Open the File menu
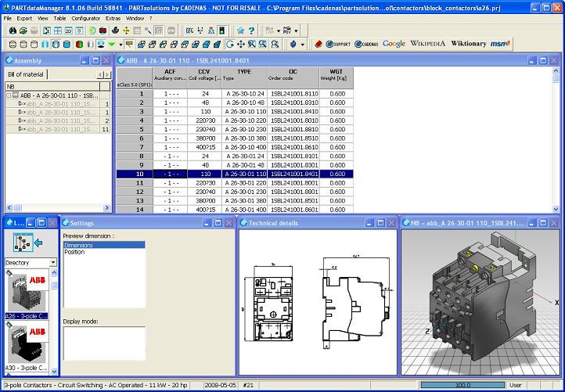 click(8, 18)
